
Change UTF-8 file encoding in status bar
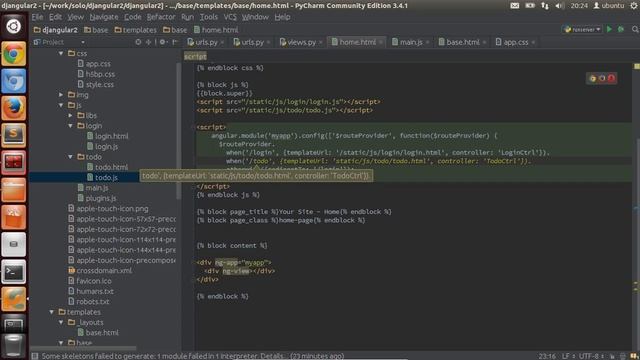point(590,356)
